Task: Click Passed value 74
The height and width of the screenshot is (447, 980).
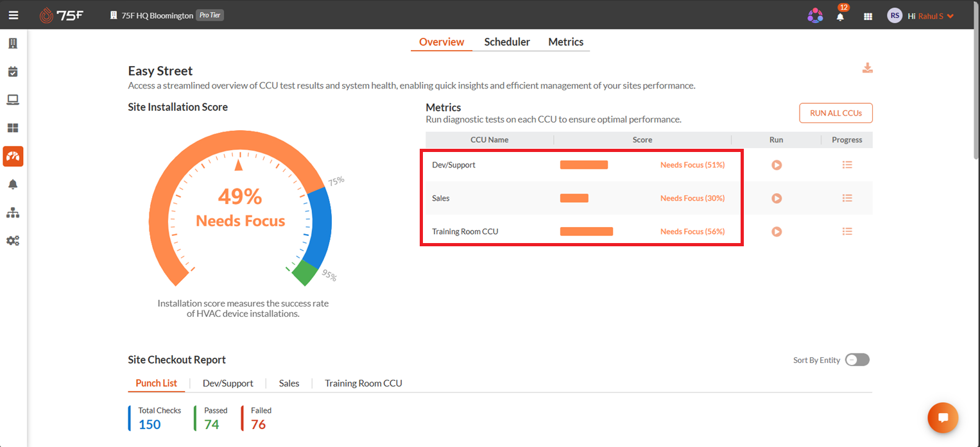Action: [x=212, y=424]
